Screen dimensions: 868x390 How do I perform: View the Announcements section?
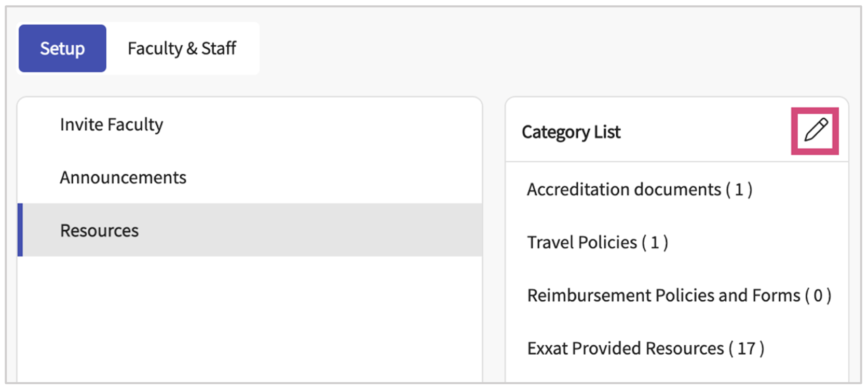tap(123, 177)
